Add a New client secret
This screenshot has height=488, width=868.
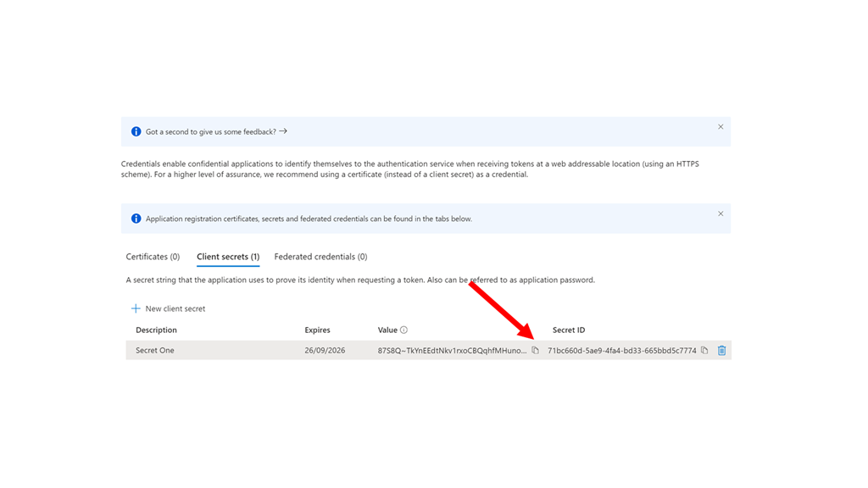click(x=168, y=308)
